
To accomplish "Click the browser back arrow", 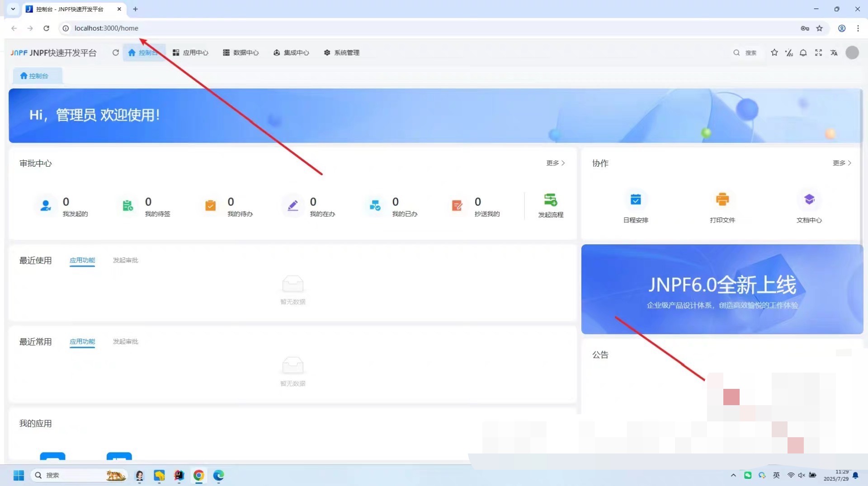I will pyautogui.click(x=14, y=28).
